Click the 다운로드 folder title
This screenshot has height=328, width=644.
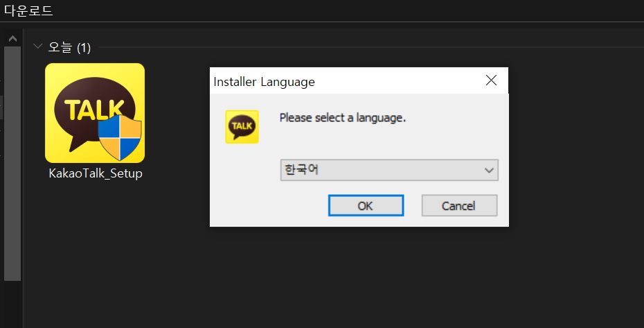click(x=28, y=10)
